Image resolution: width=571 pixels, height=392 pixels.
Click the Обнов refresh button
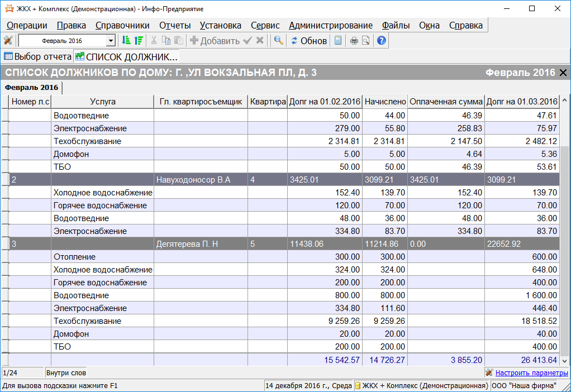click(308, 40)
